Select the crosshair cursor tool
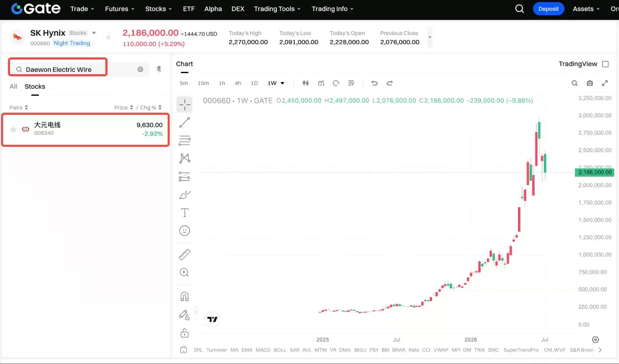The height and width of the screenshot is (364, 619). pyautogui.click(x=185, y=105)
